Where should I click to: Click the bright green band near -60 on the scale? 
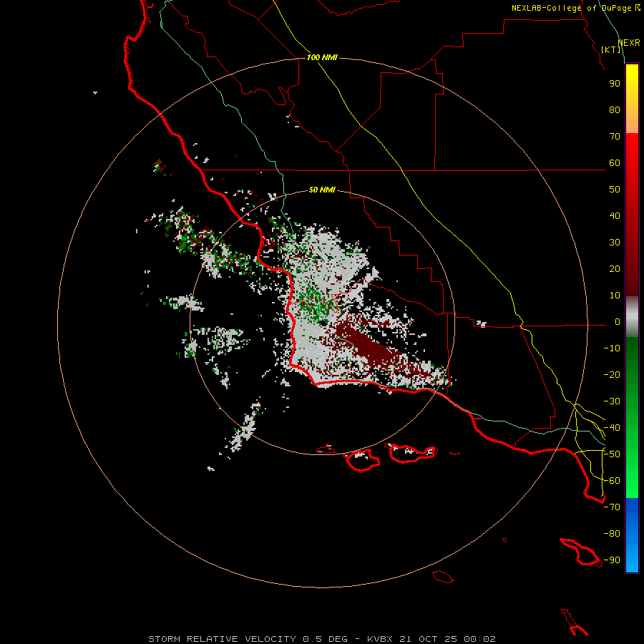[x=632, y=479]
